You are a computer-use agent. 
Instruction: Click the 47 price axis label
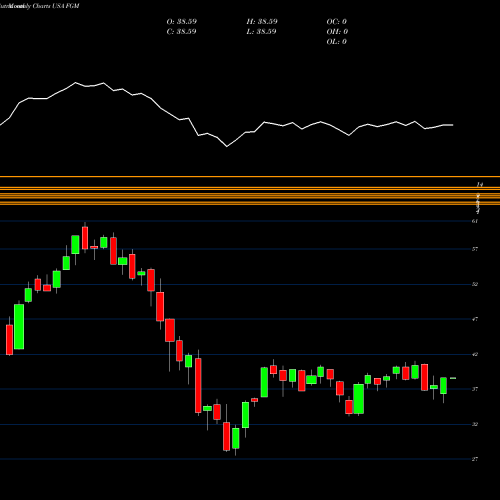(475, 319)
